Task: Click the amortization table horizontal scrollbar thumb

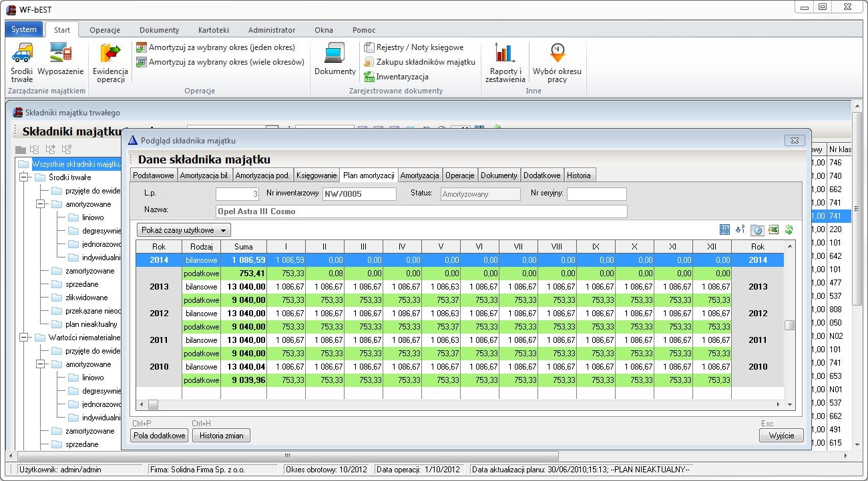Action: pyautogui.click(x=153, y=404)
